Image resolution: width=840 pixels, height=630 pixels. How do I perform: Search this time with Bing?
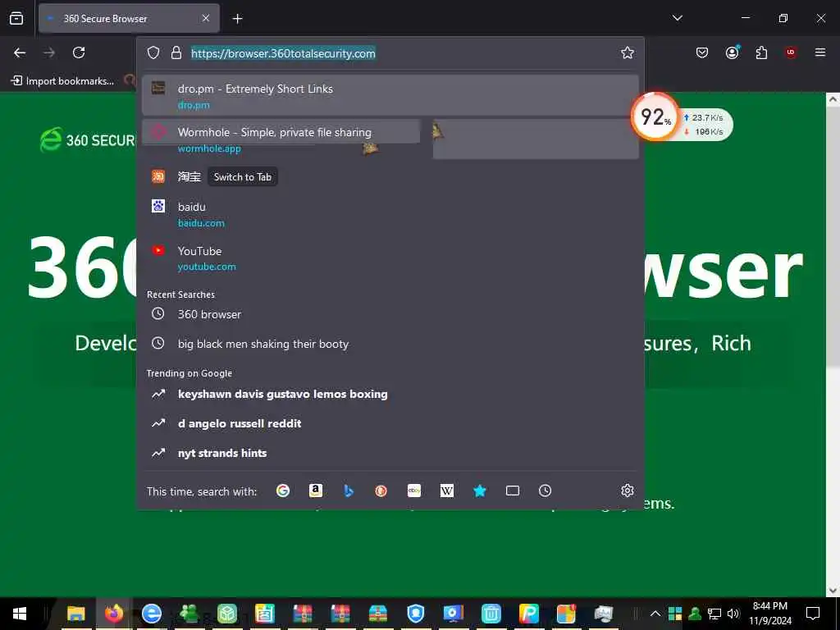tap(348, 491)
